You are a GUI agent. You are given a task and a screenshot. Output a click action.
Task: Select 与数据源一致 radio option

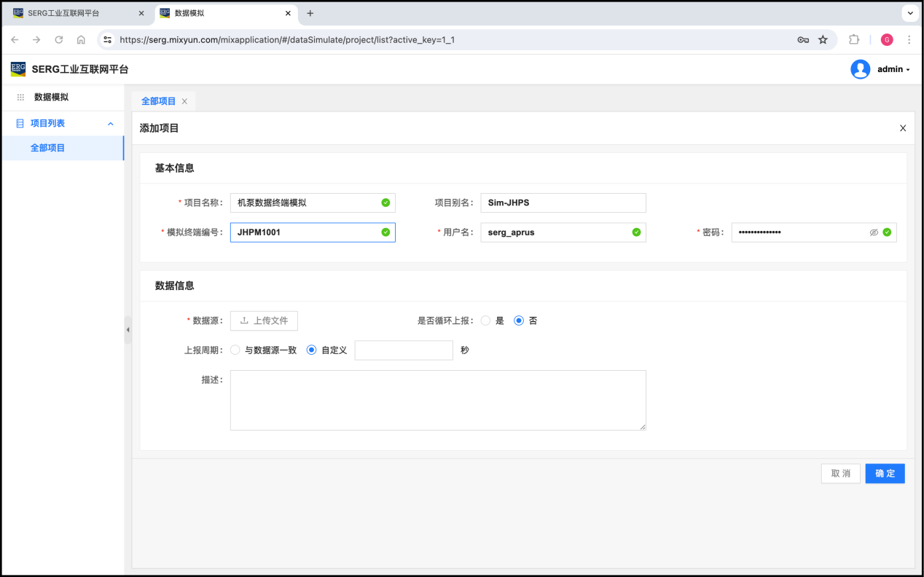click(235, 350)
